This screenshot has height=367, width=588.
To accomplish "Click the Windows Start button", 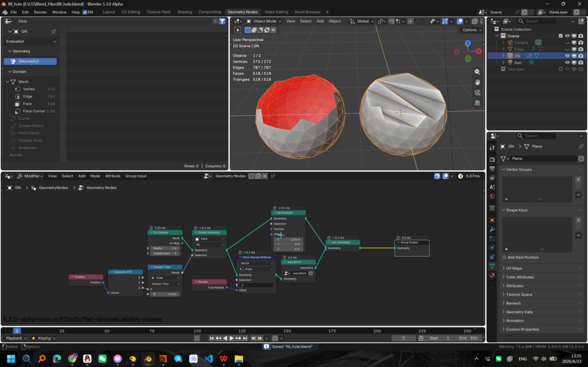I will 11,359.
